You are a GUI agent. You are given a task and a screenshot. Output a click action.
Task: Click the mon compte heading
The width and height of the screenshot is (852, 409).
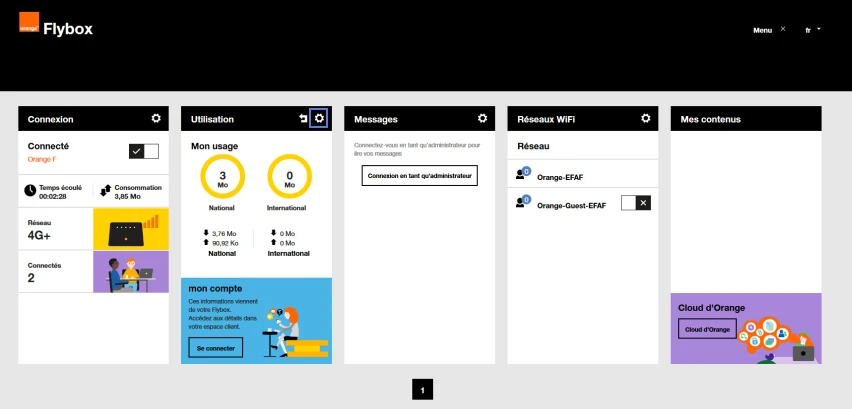tap(215, 288)
